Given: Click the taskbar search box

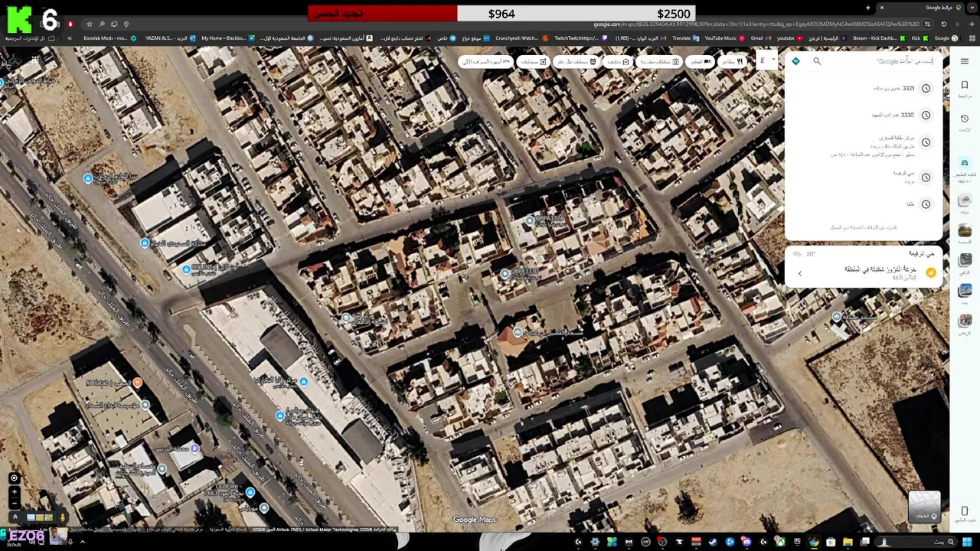Looking at the screenshot, I should pos(916,542).
